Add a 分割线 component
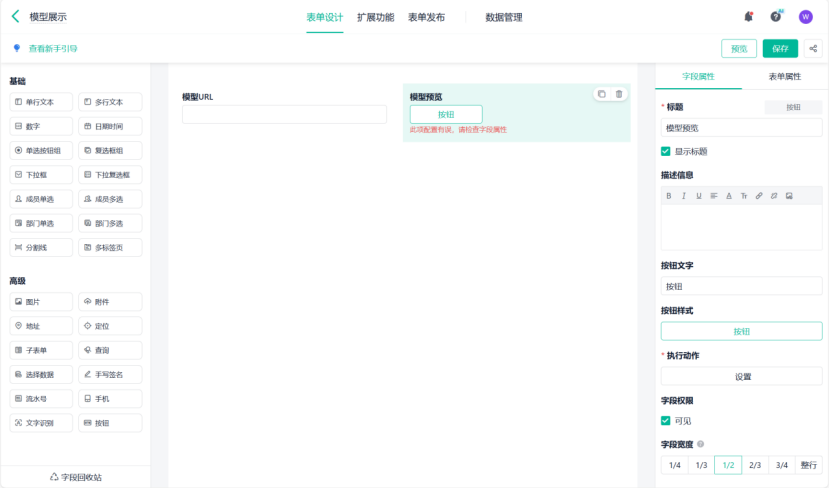The height and width of the screenshot is (489, 829). point(41,247)
